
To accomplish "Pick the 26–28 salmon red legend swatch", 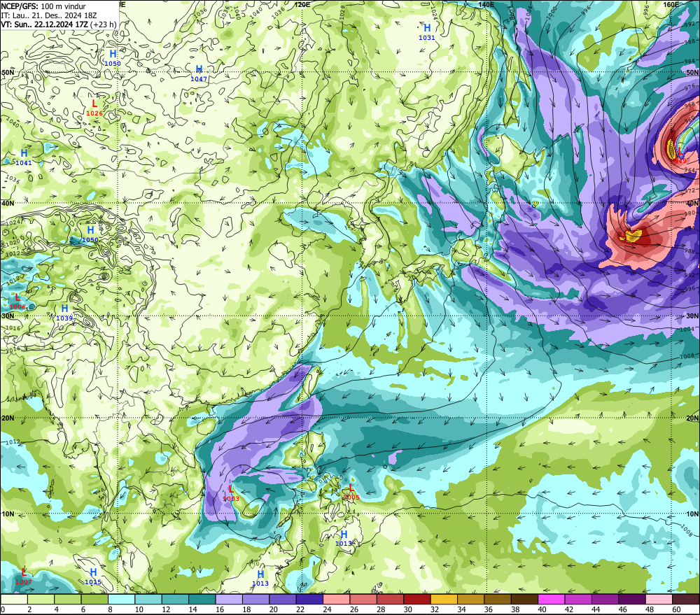I will coord(363,599).
